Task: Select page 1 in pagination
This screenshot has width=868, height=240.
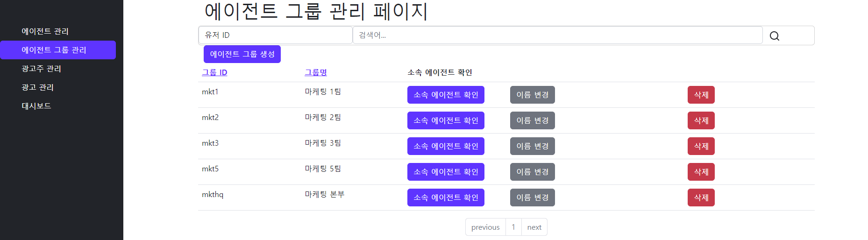Action: pos(513,227)
